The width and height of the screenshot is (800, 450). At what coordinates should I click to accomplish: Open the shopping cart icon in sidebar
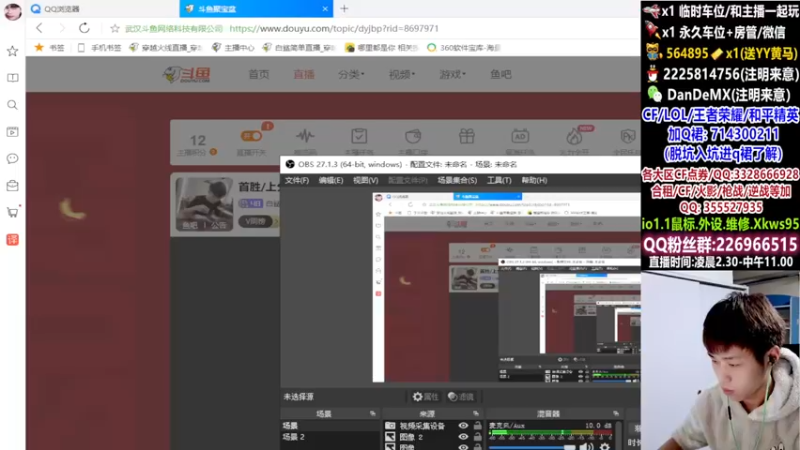(x=12, y=212)
